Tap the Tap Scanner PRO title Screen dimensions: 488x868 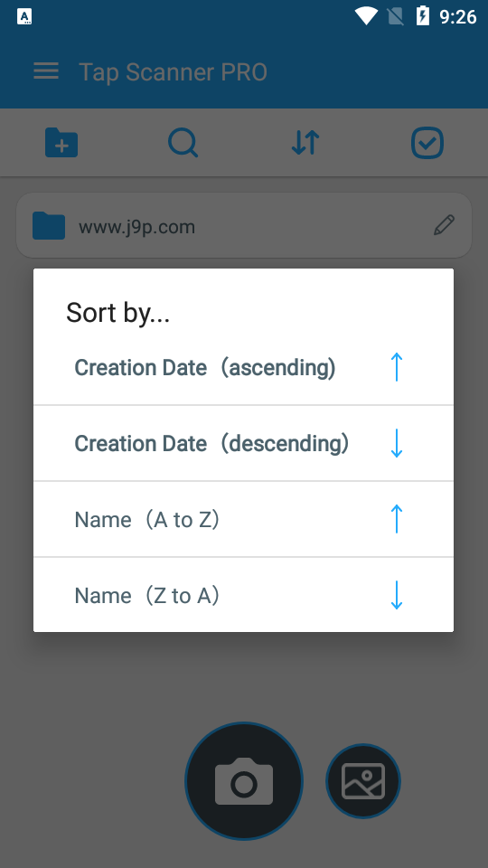coord(174,72)
